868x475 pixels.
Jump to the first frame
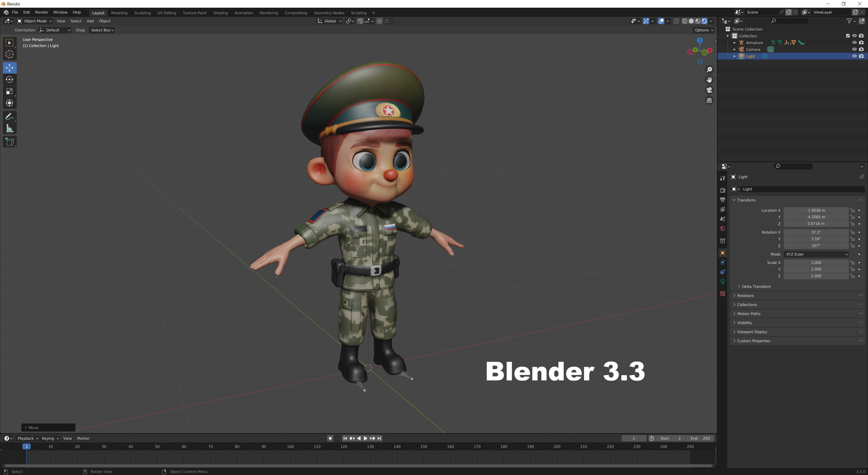pos(345,438)
